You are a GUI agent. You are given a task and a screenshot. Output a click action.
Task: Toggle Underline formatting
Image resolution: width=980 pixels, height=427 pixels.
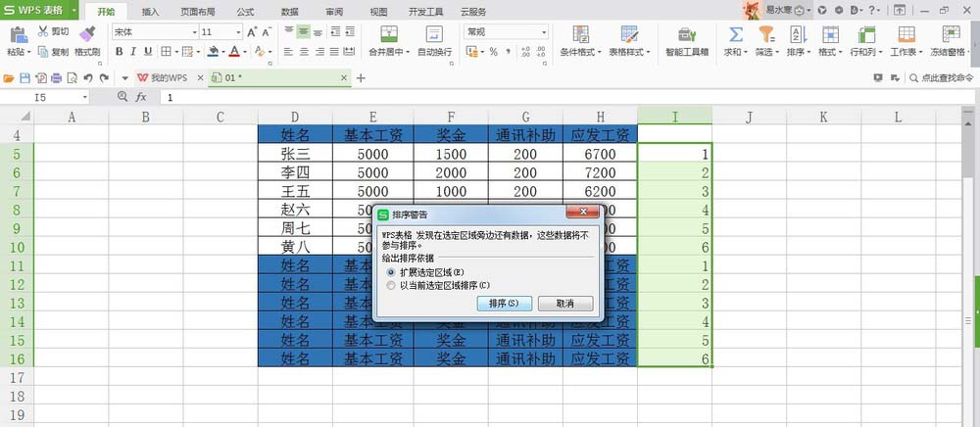coord(148,52)
